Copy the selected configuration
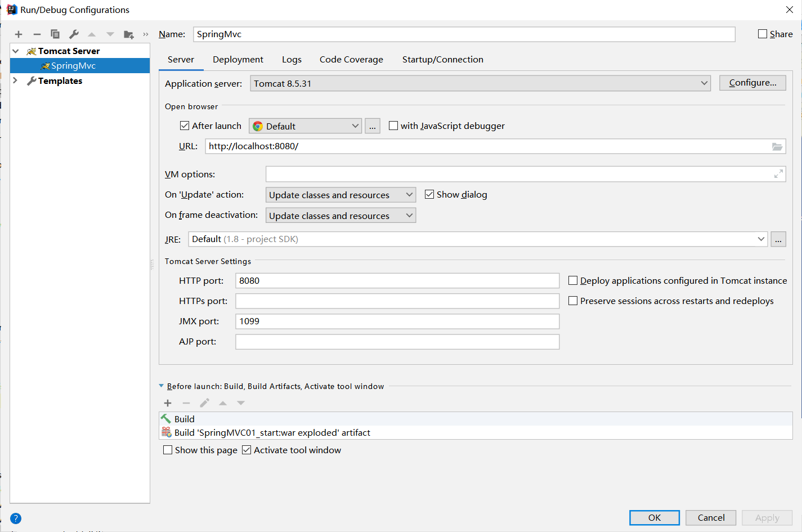Image resolution: width=802 pixels, height=532 pixels. 55,34
